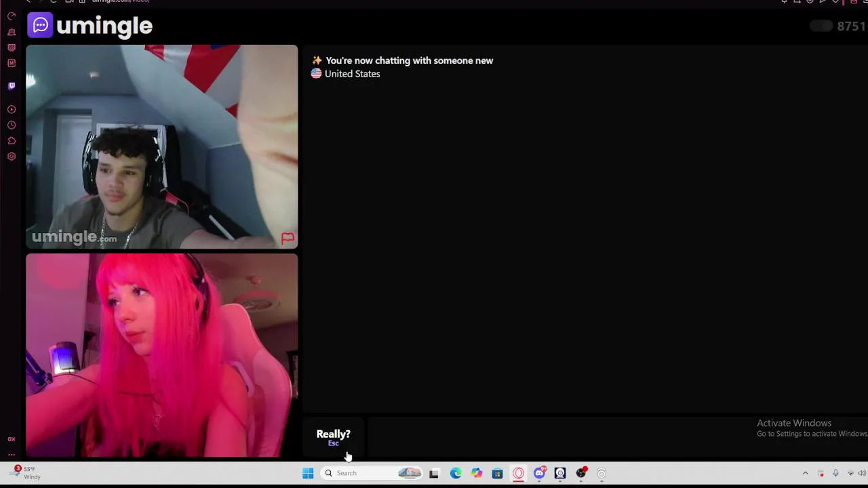Viewport: 868px width, 488px height.
Task: Open the volume control tray icon
Action: [862, 473]
